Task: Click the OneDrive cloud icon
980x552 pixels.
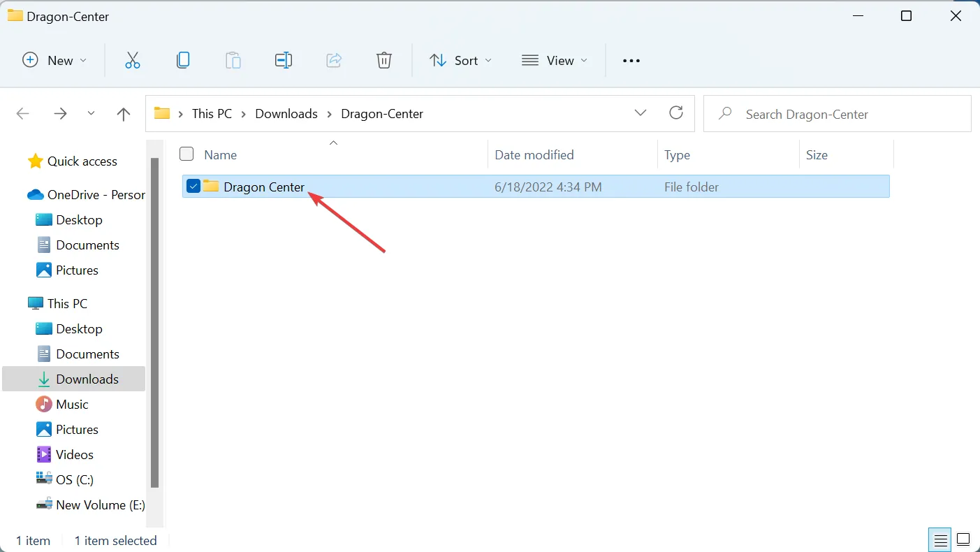Action: [x=36, y=195]
